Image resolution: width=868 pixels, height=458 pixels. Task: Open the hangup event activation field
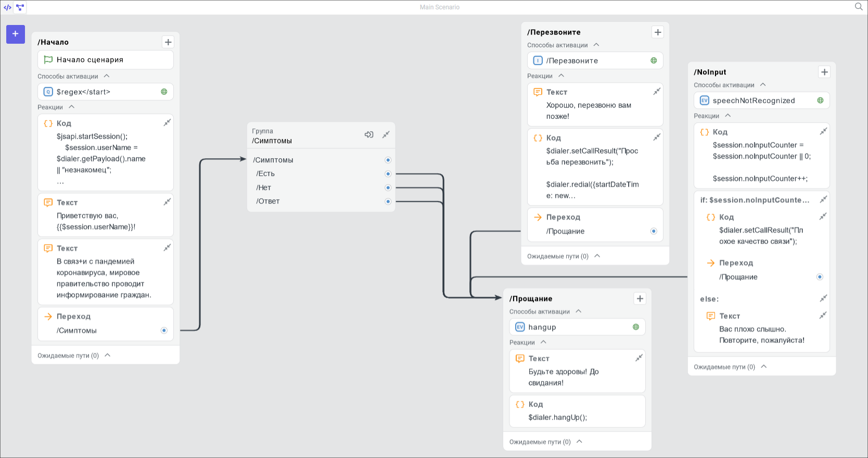tap(577, 327)
